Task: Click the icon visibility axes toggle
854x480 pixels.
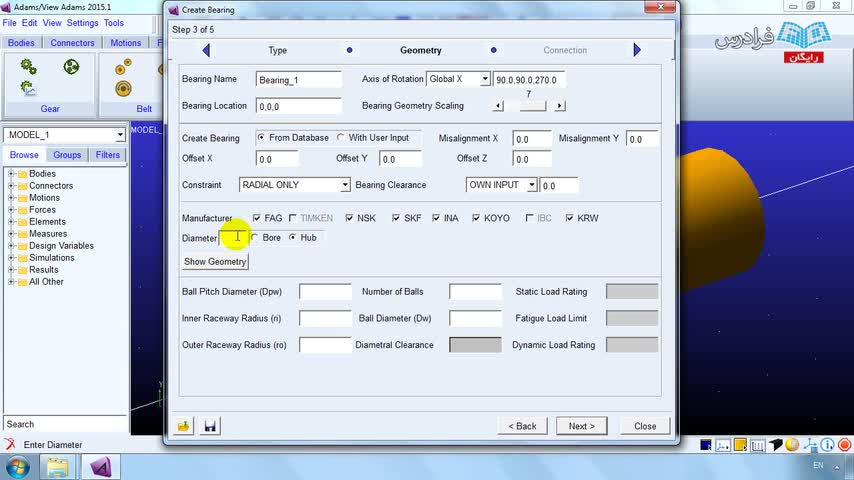Action: [x=810, y=445]
